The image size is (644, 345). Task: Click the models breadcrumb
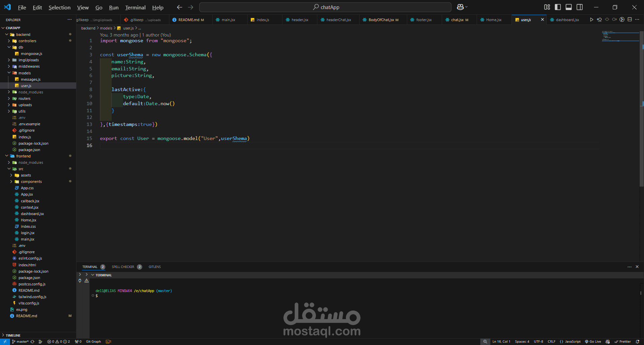coord(106,28)
